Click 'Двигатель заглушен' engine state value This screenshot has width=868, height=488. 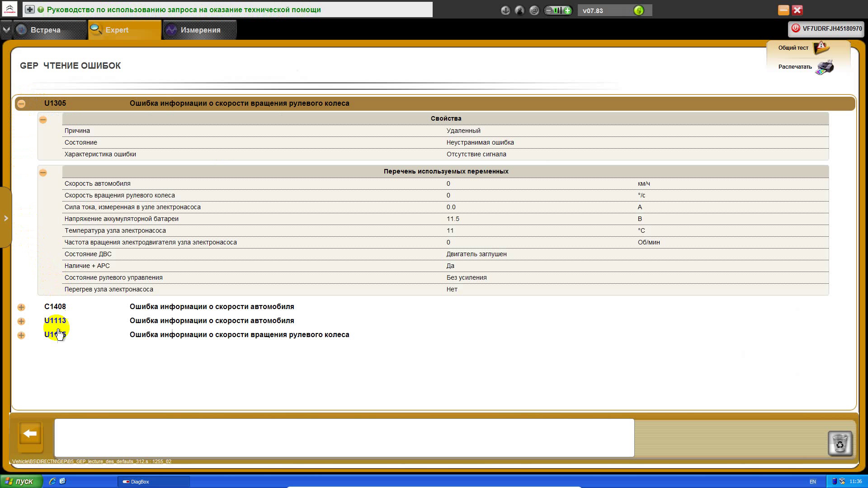tap(476, 254)
